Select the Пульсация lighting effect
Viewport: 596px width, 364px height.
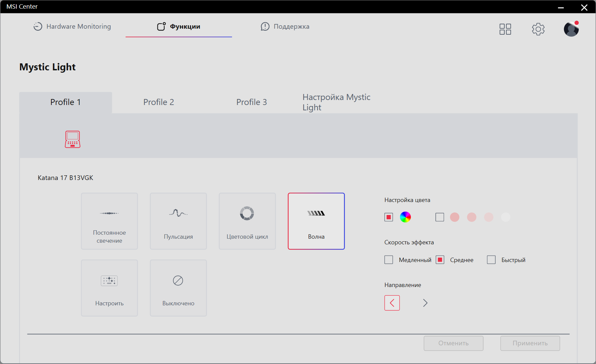(178, 221)
